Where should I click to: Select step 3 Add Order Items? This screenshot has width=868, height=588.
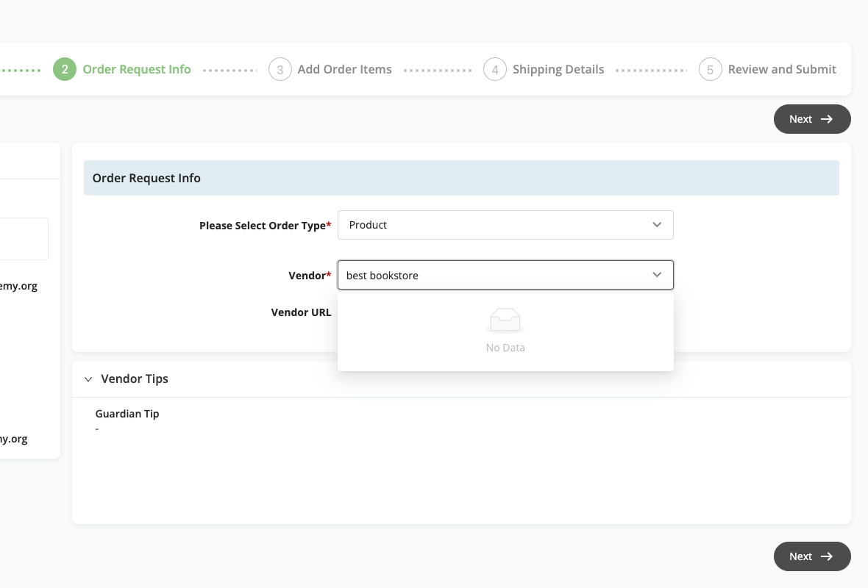click(330, 69)
